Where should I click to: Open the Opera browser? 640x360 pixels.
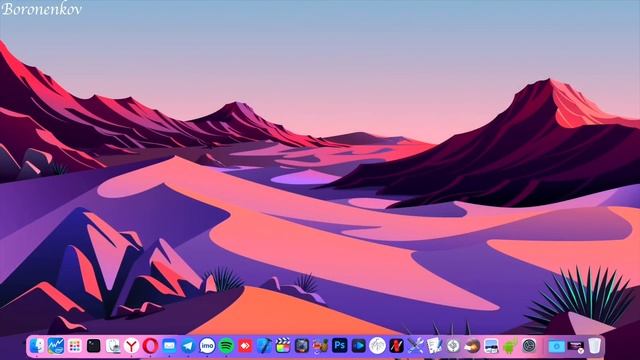click(x=150, y=346)
